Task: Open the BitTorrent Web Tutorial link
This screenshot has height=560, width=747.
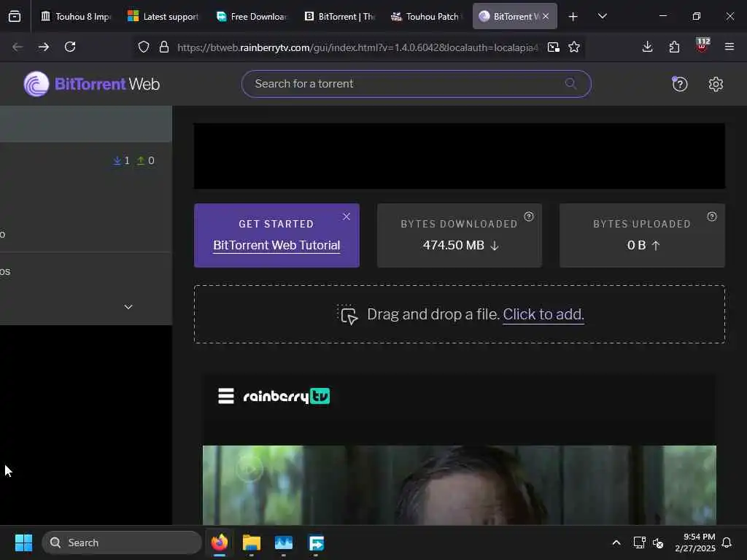Action: coord(276,245)
